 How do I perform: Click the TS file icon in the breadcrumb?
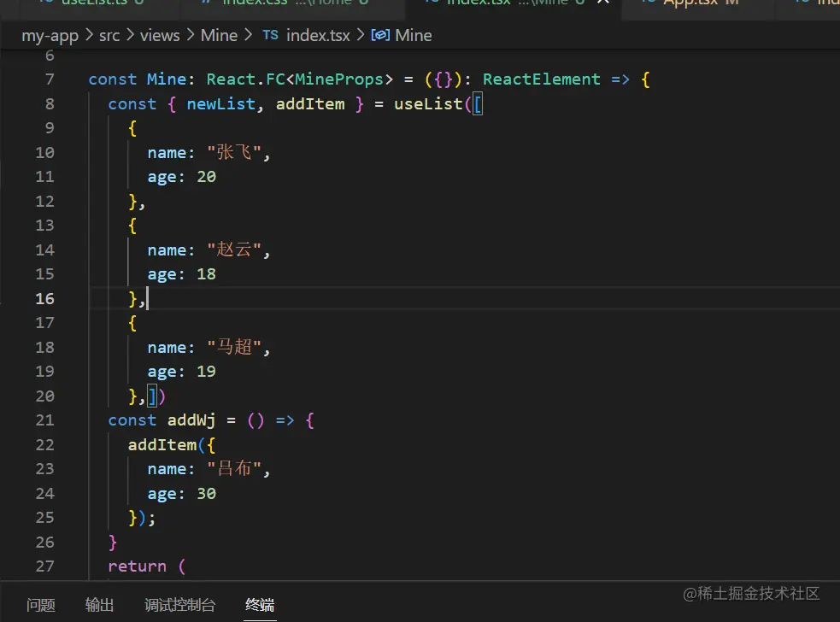tap(271, 35)
